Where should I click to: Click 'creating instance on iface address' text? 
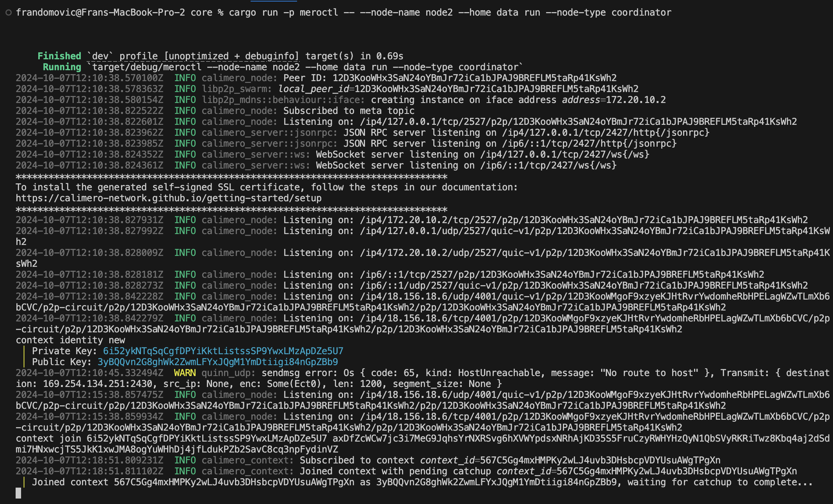(x=464, y=100)
